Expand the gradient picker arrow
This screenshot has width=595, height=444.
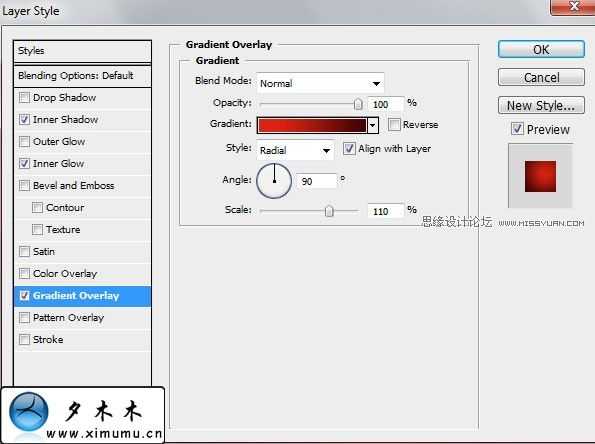click(373, 125)
